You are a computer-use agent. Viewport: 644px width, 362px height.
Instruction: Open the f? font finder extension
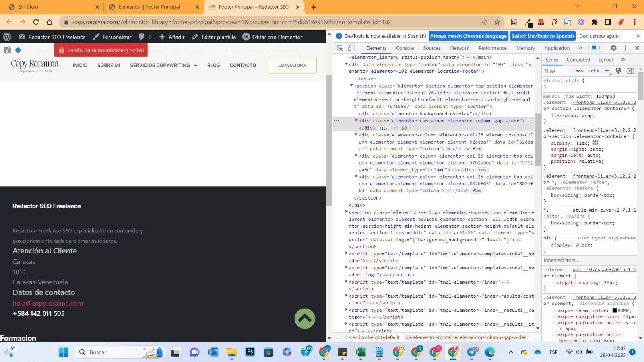point(554,22)
